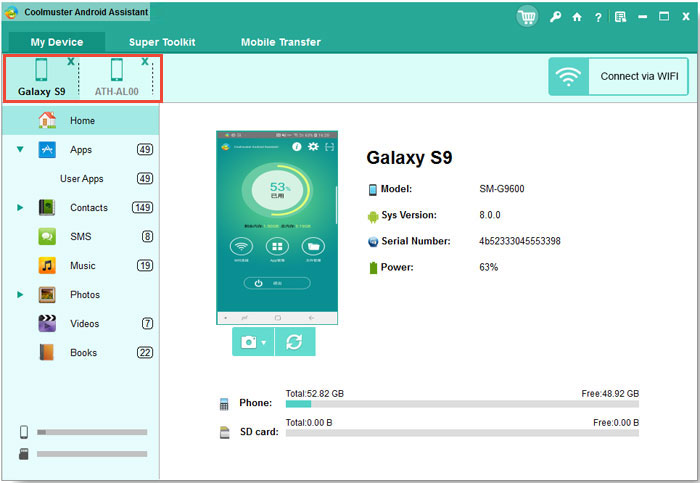The height and width of the screenshot is (483, 700).
Task: Click the Contacts count badge 149
Action: click(x=142, y=208)
